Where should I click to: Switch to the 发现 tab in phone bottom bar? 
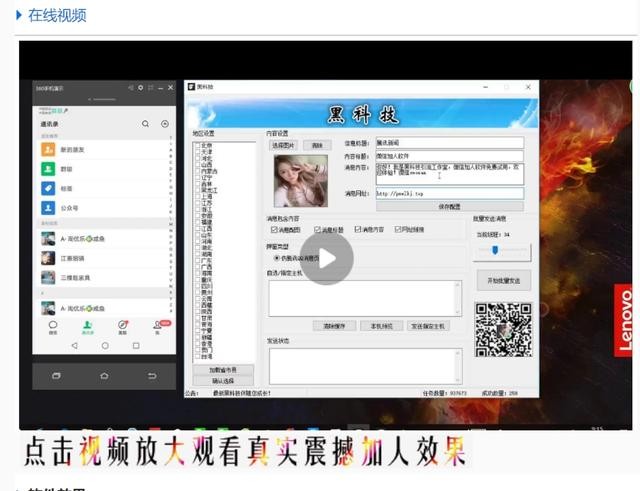pyautogui.click(x=122, y=326)
